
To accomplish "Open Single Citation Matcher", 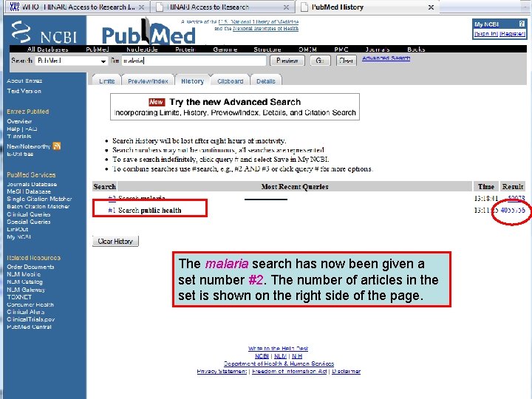I will coord(39,199).
